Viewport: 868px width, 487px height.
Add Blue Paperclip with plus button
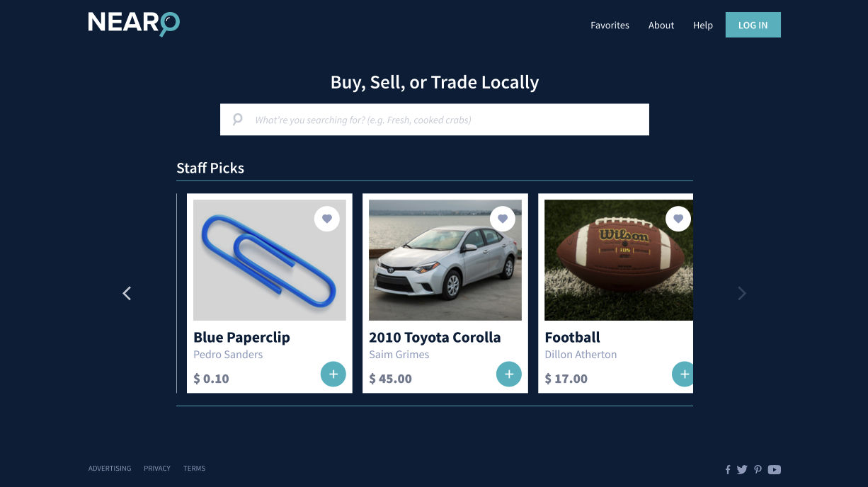333,374
